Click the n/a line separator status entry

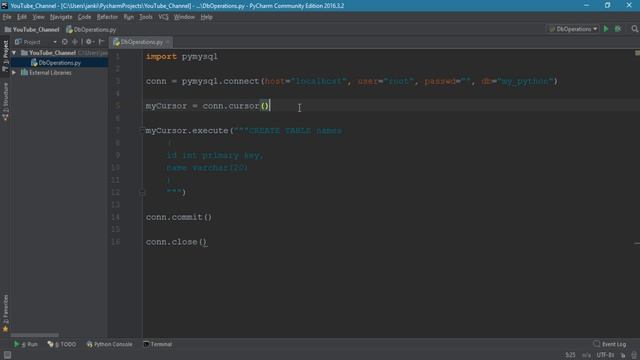pos(586,355)
